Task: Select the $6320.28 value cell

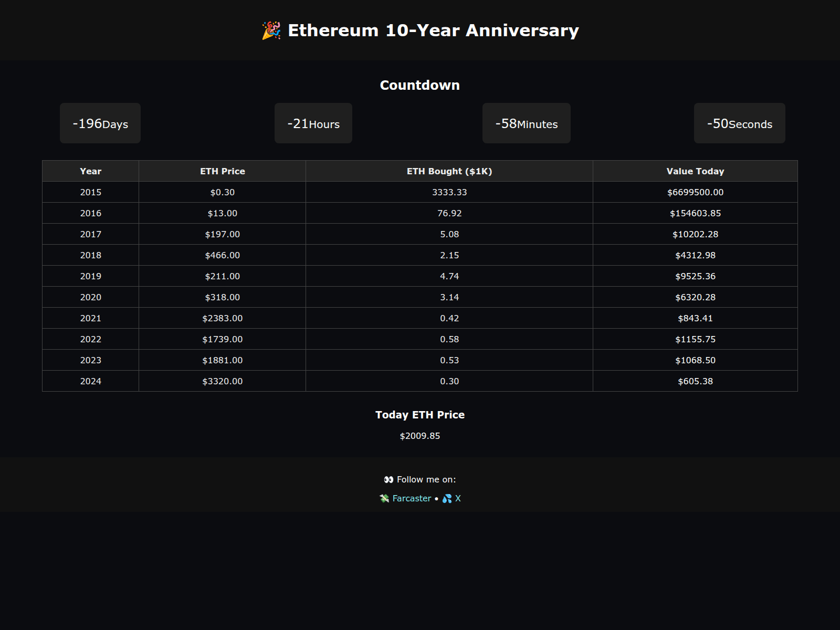Action: (696, 297)
